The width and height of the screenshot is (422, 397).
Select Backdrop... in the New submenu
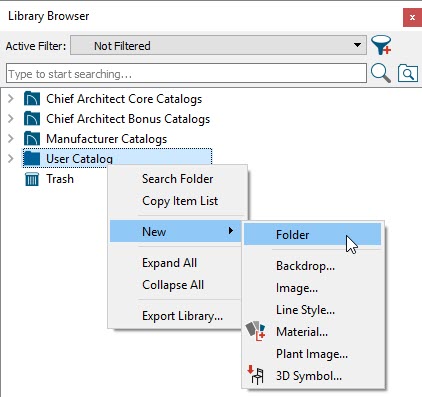pos(312,266)
